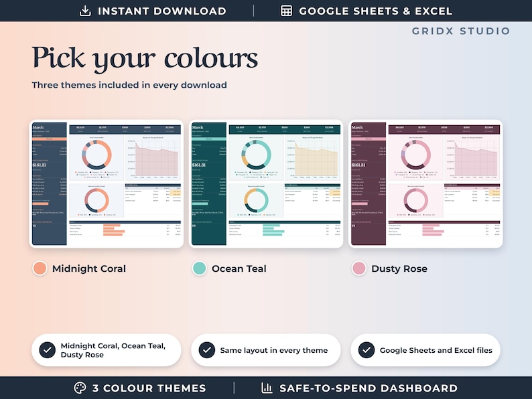Open the Ocean Teal dashboard preview
Viewport: 532px width, 399px height.
coord(266,183)
